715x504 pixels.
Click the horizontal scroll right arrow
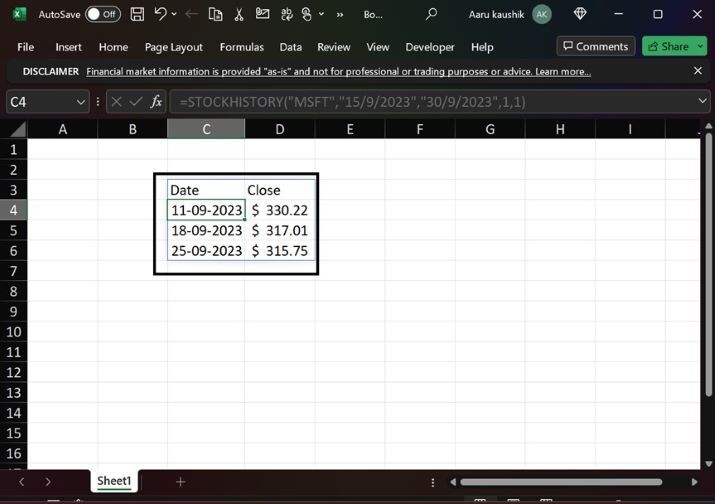(694, 482)
